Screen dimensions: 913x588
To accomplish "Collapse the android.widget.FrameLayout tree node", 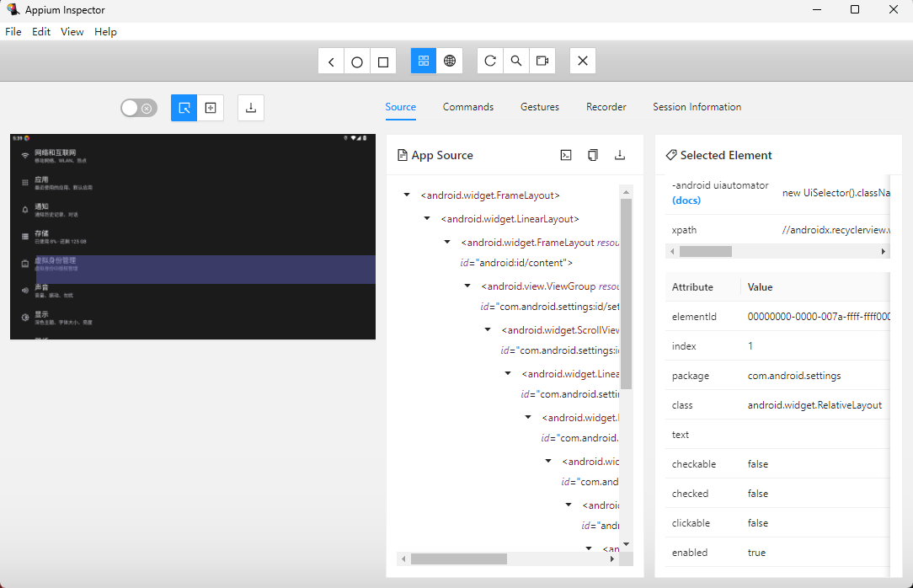I will 408,195.
